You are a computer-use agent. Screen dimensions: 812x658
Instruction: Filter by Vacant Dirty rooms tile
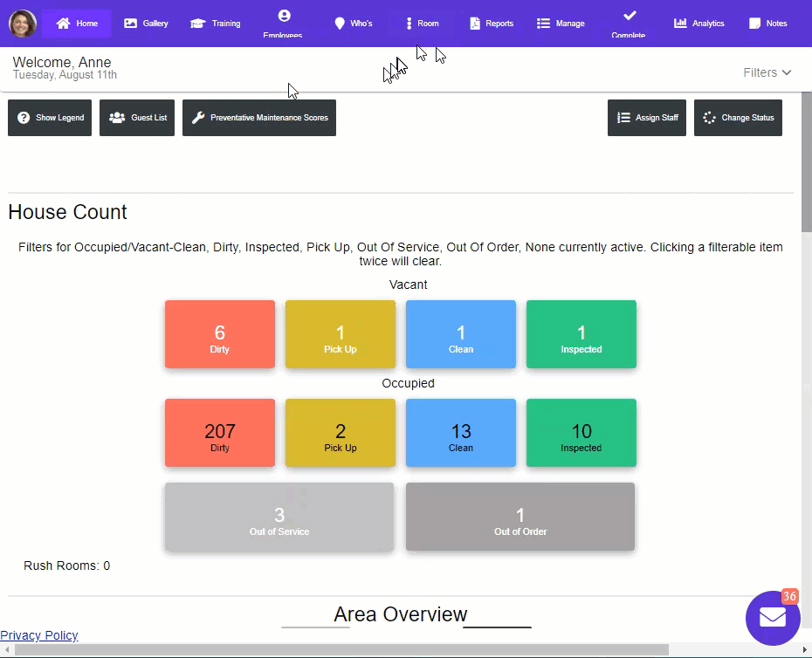point(220,334)
